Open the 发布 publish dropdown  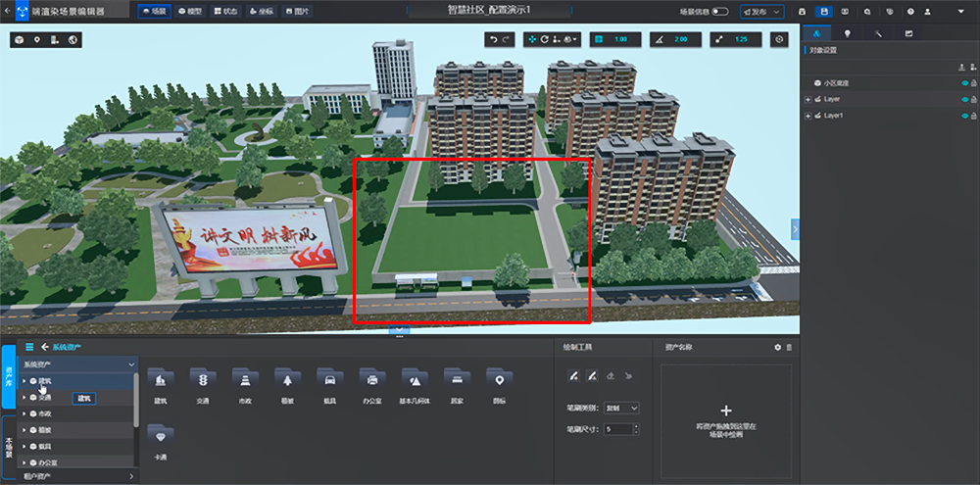(761, 11)
